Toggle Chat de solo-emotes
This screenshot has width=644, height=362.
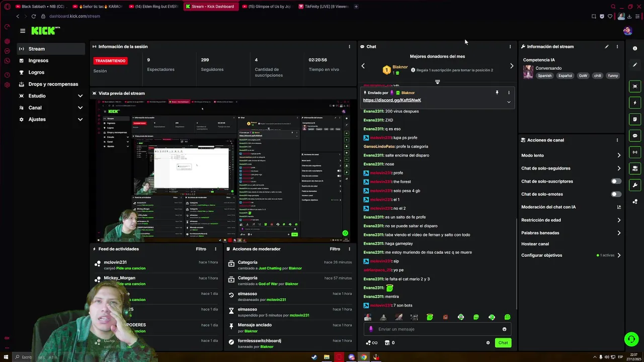pos(616,194)
